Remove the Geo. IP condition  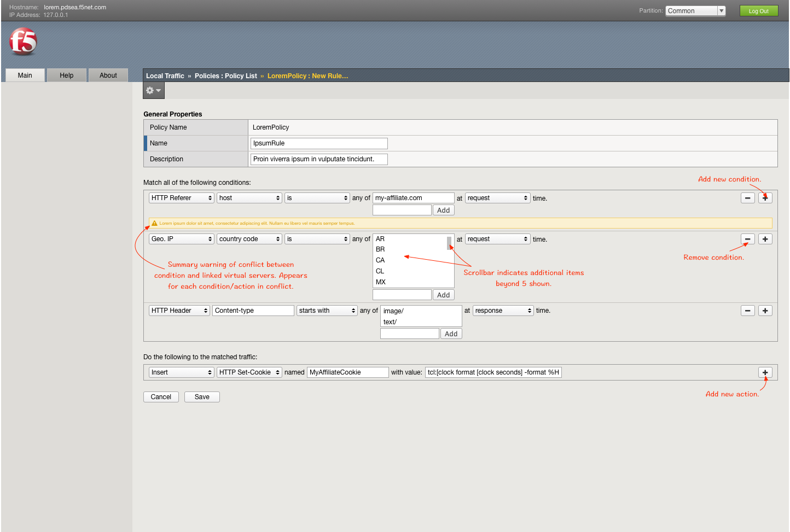748,239
